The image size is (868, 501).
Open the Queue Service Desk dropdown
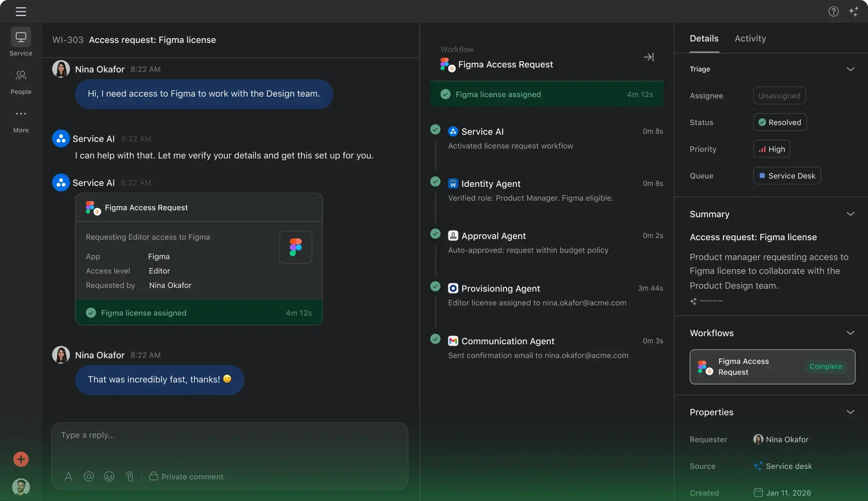(x=787, y=176)
